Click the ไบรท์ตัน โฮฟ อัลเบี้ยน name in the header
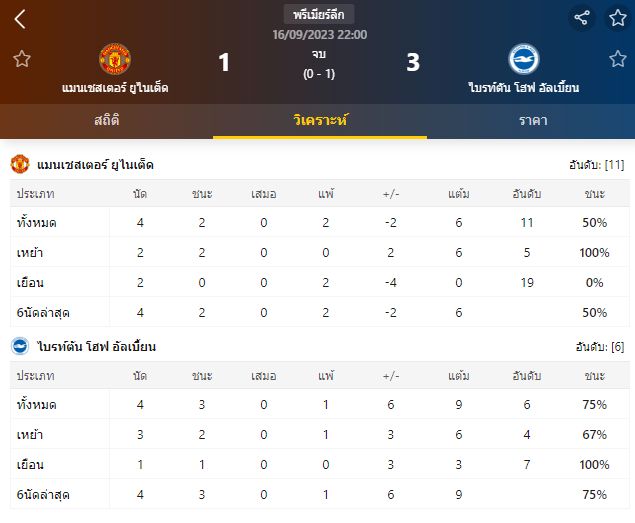This screenshot has width=635, height=523. tap(523, 88)
